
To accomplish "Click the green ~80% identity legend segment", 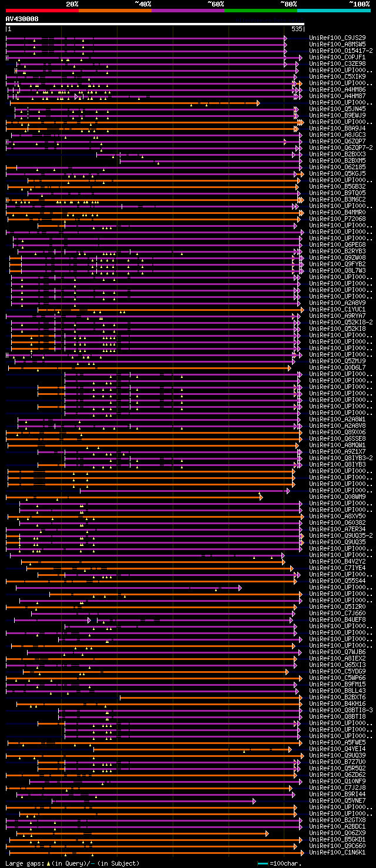I will tap(260, 10).
